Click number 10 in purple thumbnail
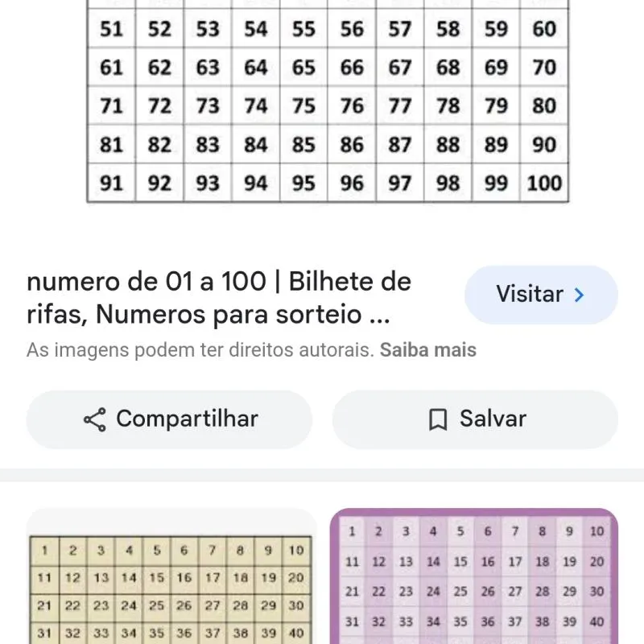 (x=597, y=531)
